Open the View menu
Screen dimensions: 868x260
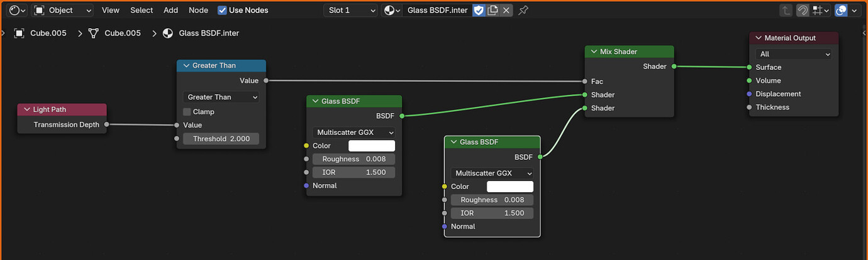tap(111, 10)
